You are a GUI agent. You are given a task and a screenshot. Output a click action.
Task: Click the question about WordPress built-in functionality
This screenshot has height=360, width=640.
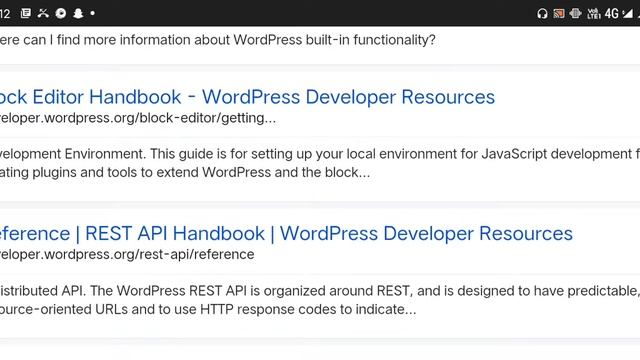[x=218, y=40]
